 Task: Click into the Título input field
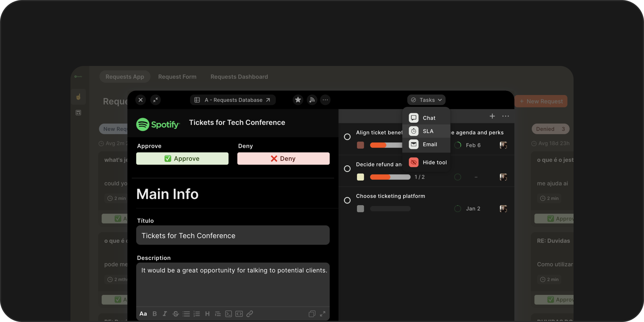click(233, 235)
